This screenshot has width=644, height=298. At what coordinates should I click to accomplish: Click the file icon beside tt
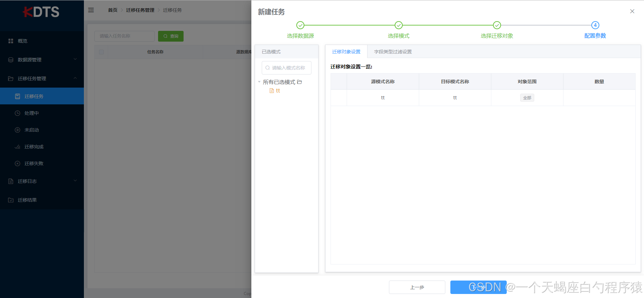272,91
